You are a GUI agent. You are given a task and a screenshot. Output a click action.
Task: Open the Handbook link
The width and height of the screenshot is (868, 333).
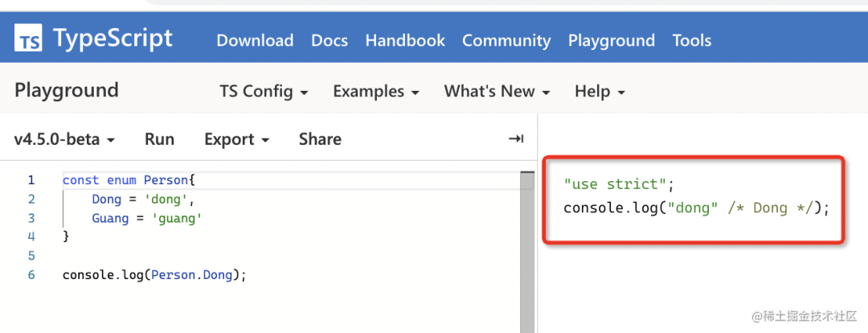(405, 40)
